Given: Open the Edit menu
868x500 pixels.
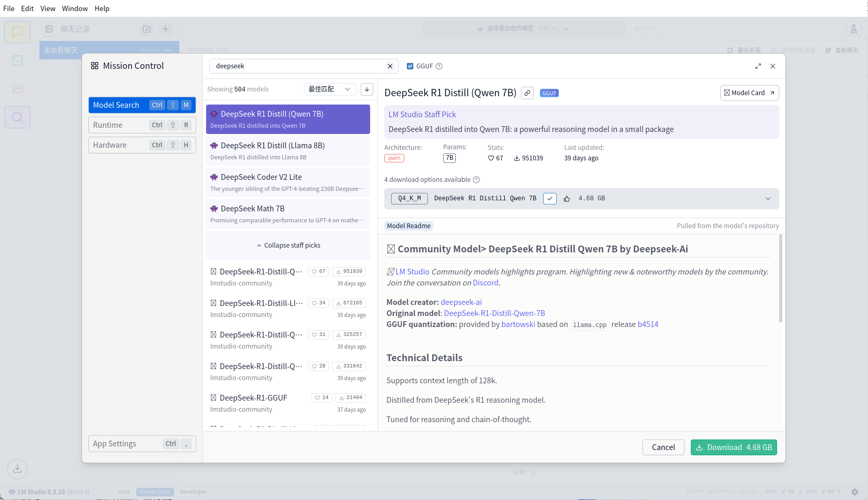Looking at the screenshot, I should tap(27, 8).
